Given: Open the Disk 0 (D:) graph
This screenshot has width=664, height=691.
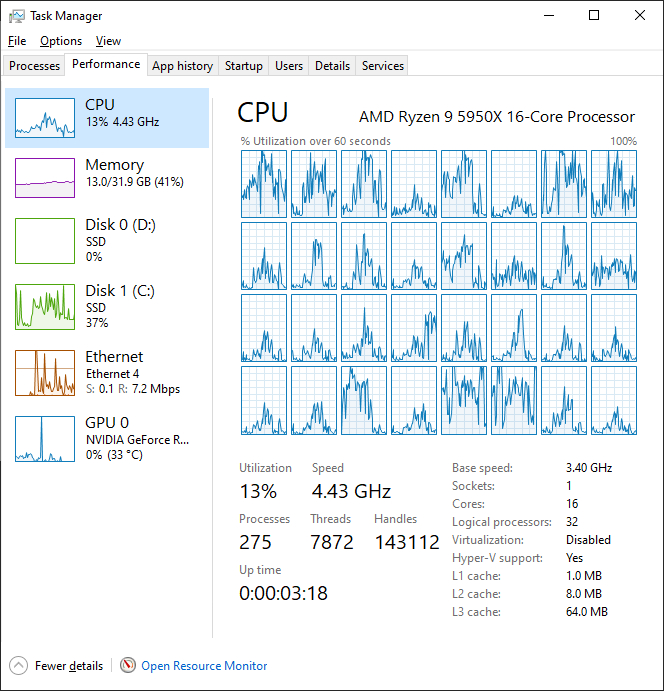Looking at the screenshot, I should click(45, 241).
